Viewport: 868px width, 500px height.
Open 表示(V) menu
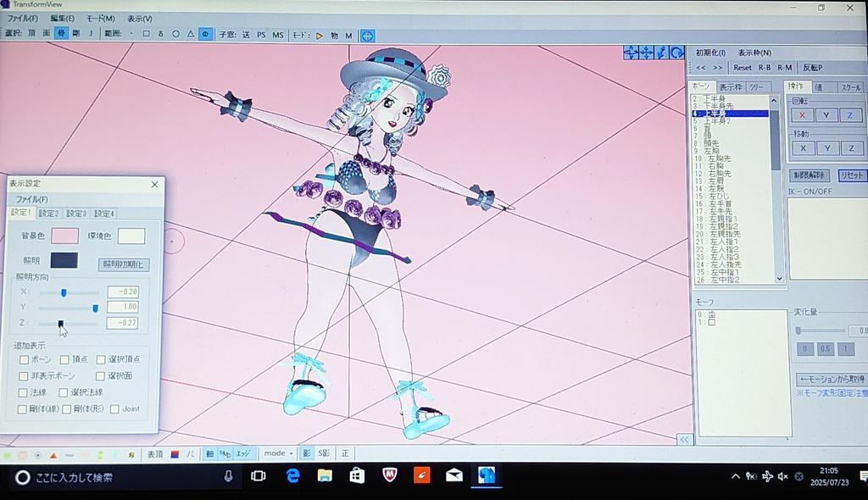[x=140, y=19]
